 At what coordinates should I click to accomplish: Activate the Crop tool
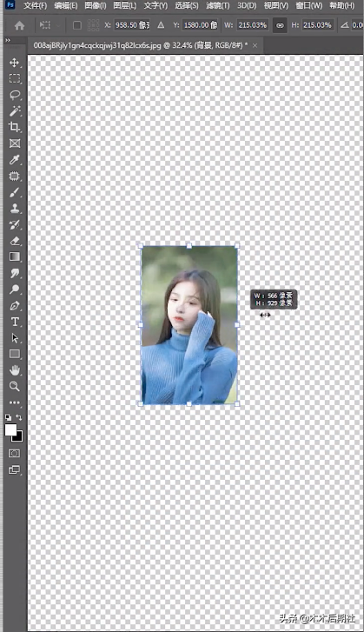(x=15, y=127)
